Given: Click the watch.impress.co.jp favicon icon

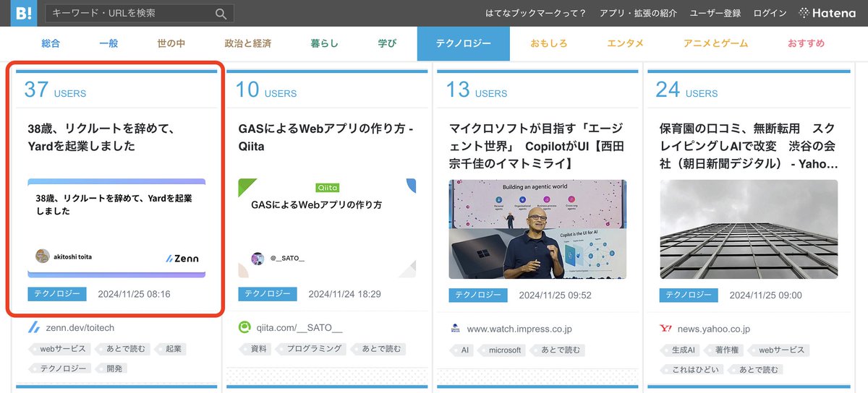Looking at the screenshot, I should pyautogui.click(x=455, y=329).
